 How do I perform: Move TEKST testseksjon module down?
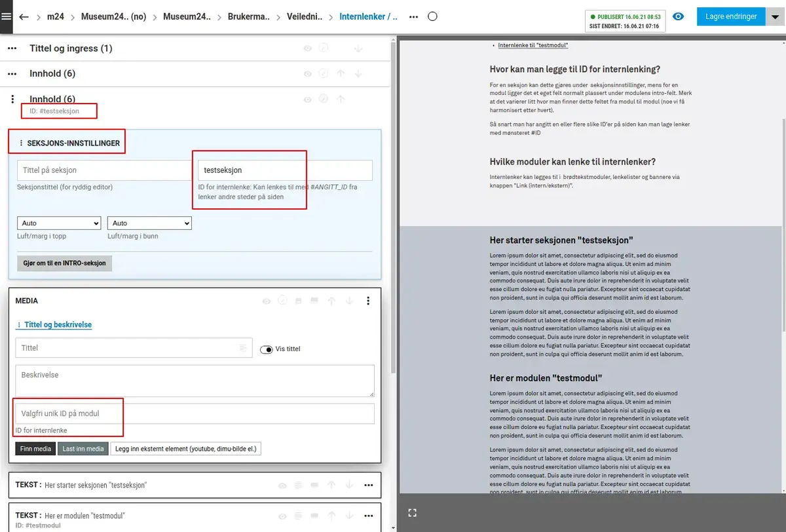click(x=349, y=485)
